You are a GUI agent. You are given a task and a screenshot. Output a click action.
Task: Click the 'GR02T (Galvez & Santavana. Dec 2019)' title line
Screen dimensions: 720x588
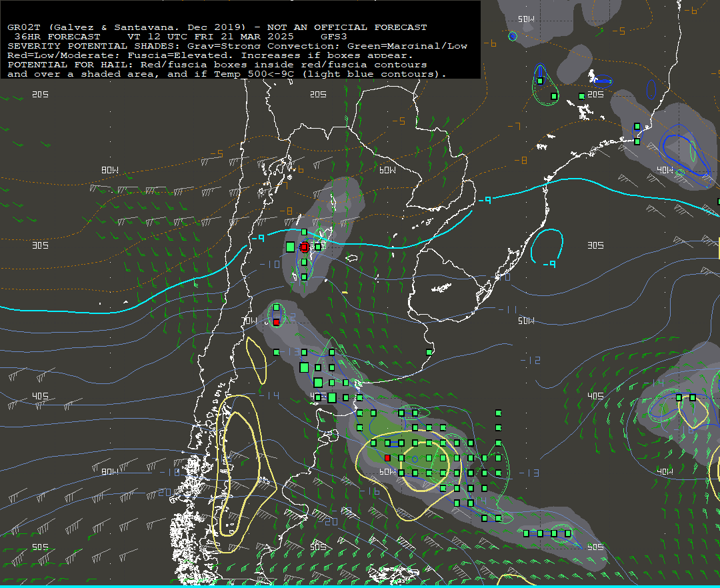point(217,27)
